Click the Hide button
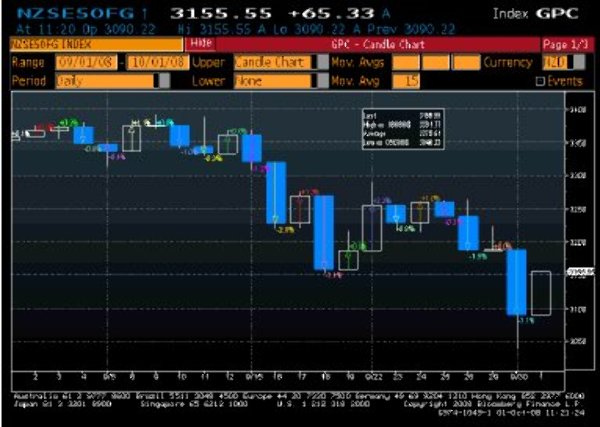Image resolution: width=600 pixels, height=427 pixels. point(201,45)
